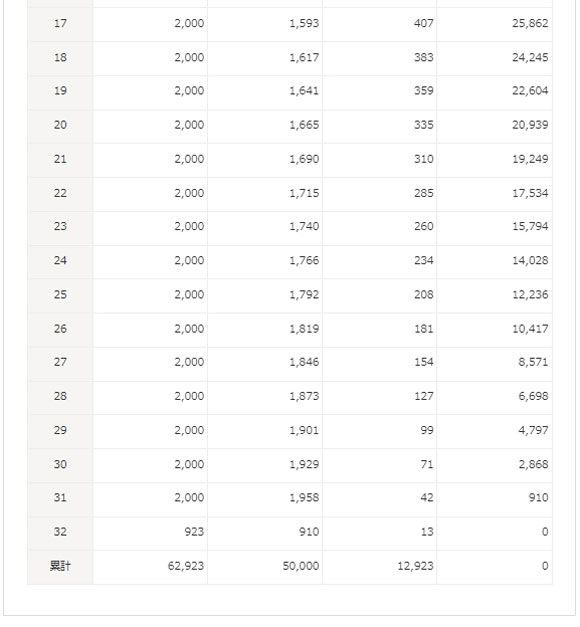
Task: Click the 1,901 principal in row 29
Action: pos(304,431)
